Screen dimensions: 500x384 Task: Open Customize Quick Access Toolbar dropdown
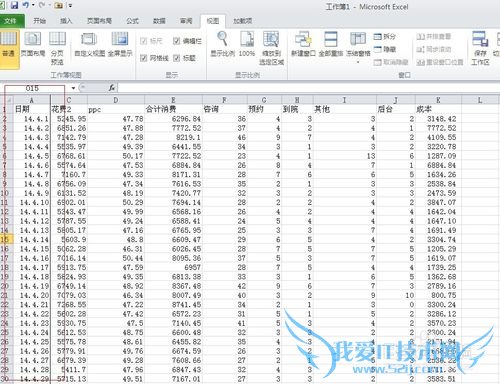point(70,6)
